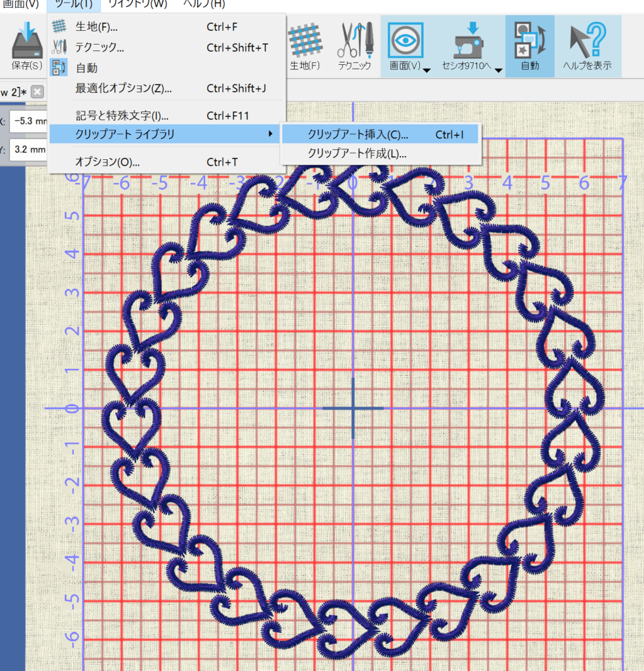The image size is (644, 671).
Task: Choose クリップアート作成(L) from submenu
Action: pyautogui.click(x=358, y=155)
